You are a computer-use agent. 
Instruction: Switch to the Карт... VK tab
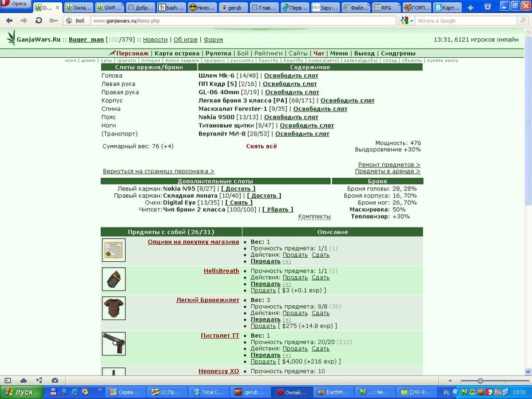[447, 7]
